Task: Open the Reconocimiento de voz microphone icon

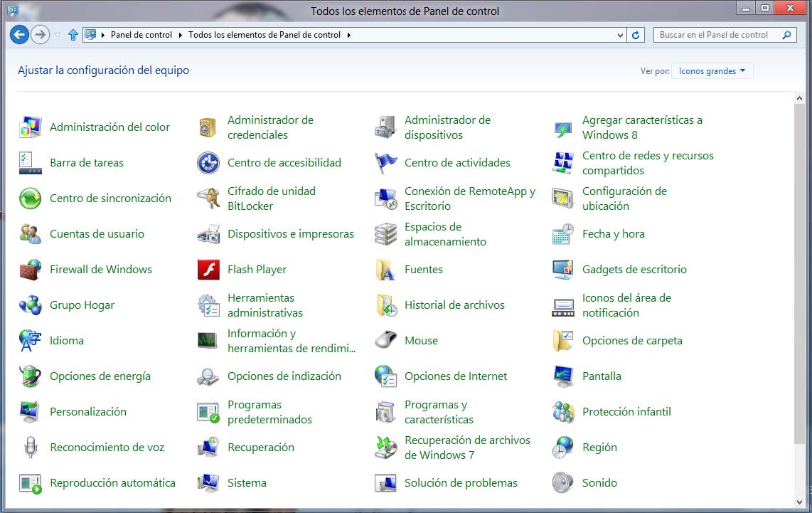Action: [31, 448]
